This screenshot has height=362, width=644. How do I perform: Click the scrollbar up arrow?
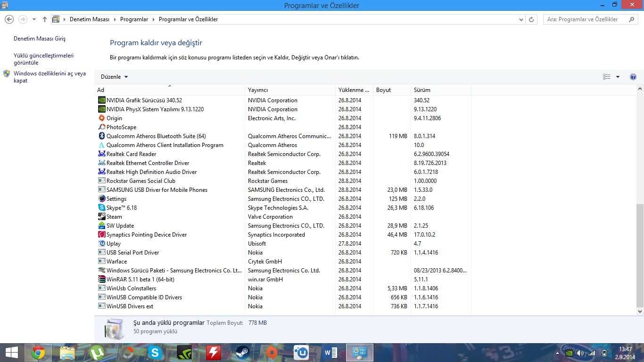click(640, 89)
